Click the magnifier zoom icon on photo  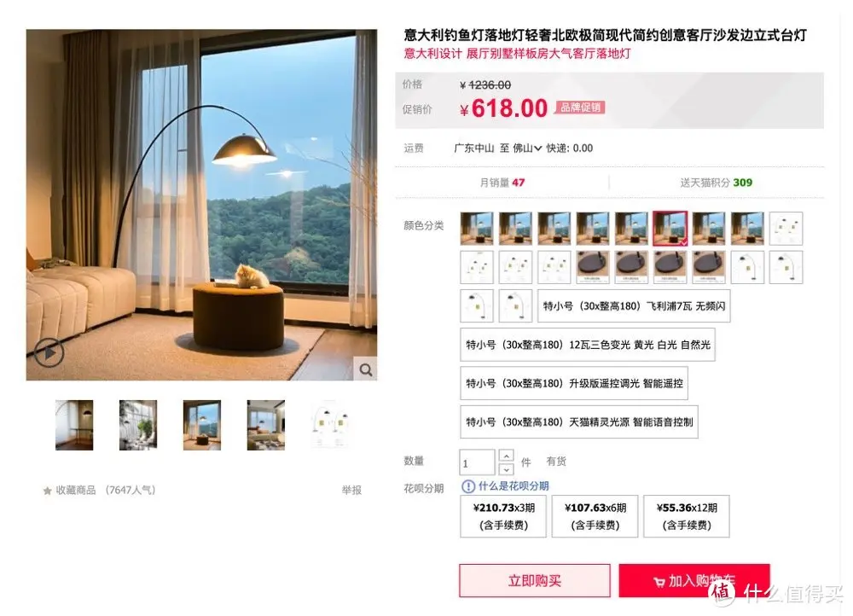[x=366, y=369]
